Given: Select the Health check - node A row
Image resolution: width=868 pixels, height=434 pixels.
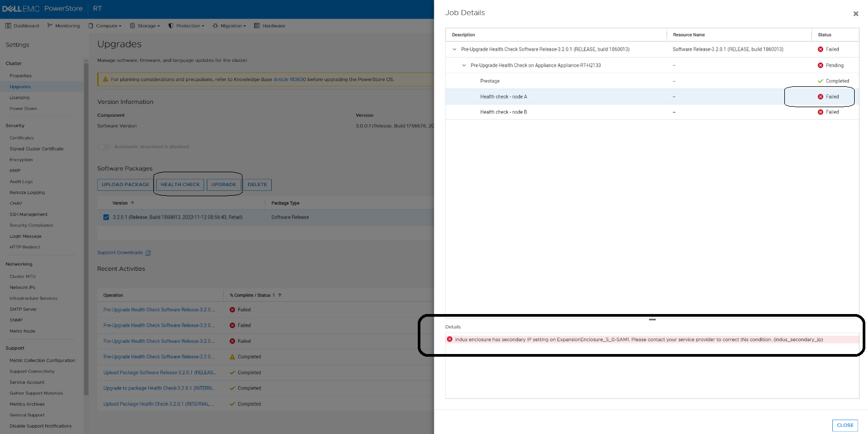Looking at the screenshot, I should click(x=652, y=97).
